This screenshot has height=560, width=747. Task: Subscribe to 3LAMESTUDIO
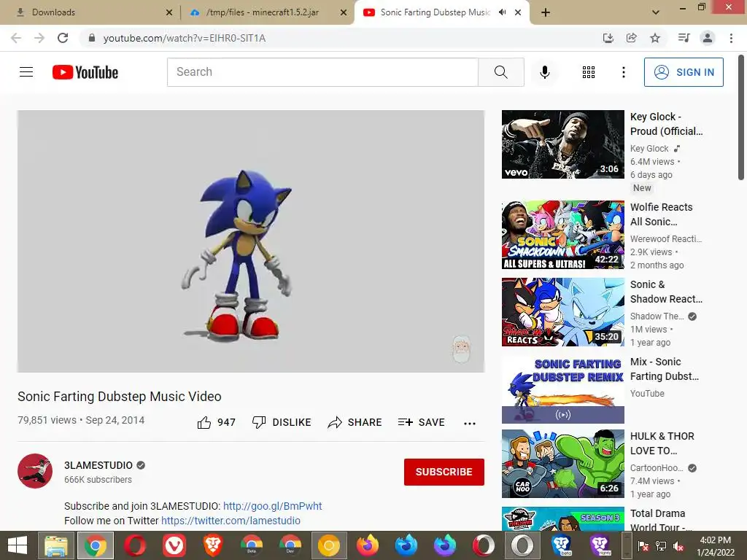(444, 472)
